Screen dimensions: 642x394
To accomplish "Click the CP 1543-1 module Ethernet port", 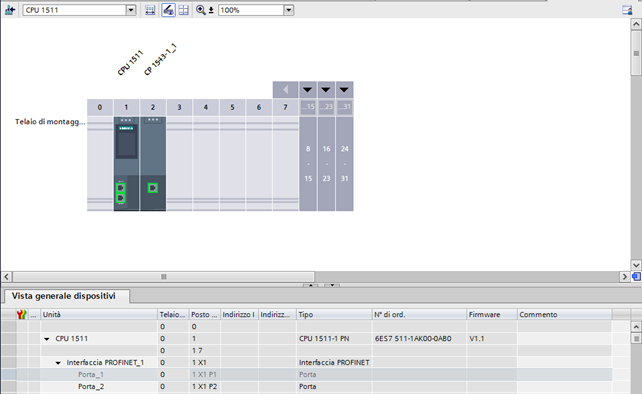I will pyautogui.click(x=153, y=188).
